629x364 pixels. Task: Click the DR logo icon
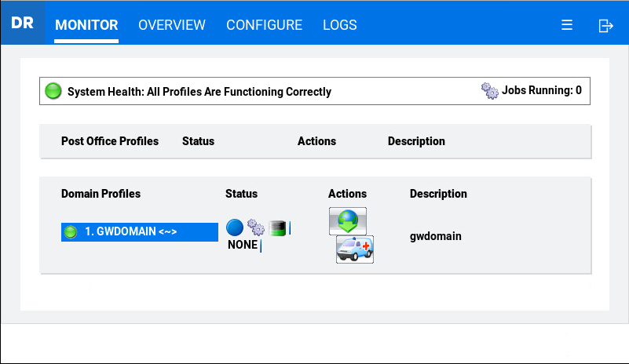point(23,23)
